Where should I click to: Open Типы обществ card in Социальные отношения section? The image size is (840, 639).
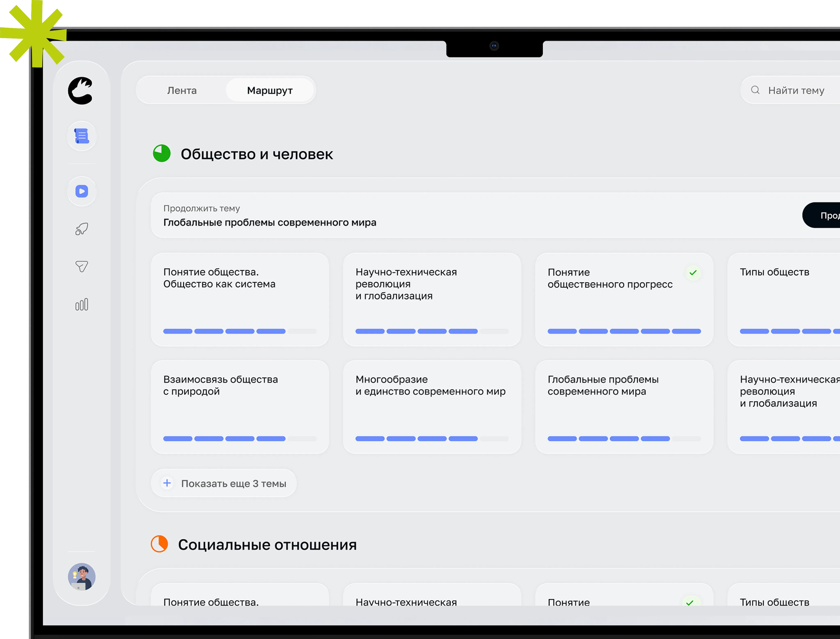784,594
